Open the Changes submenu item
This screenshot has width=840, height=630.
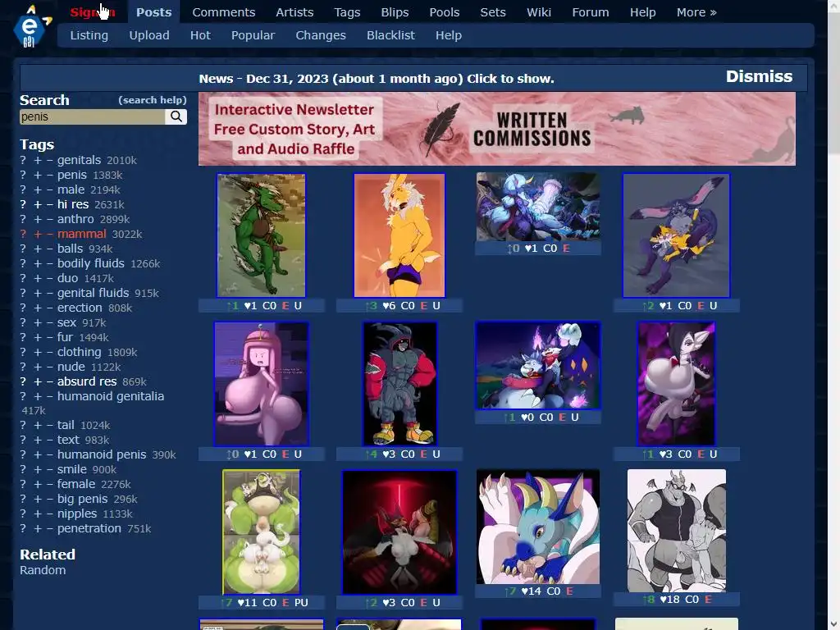[321, 35]
